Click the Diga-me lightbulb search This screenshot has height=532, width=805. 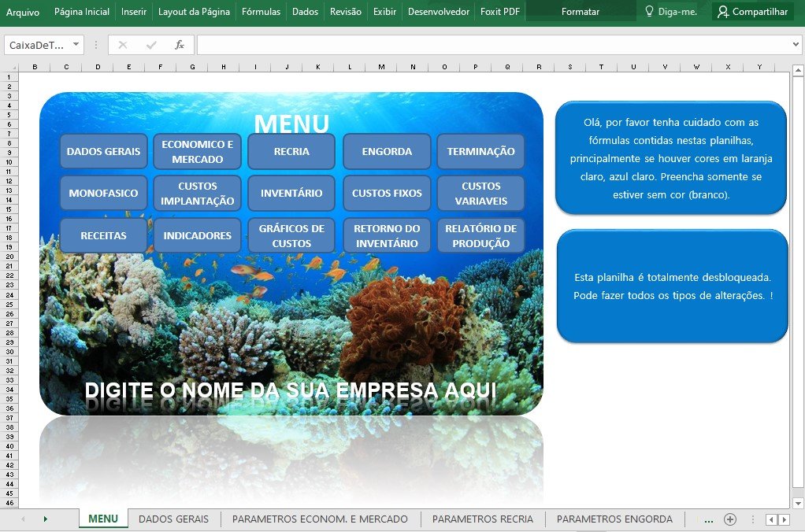pyautogui.click(x=672, y=11)
